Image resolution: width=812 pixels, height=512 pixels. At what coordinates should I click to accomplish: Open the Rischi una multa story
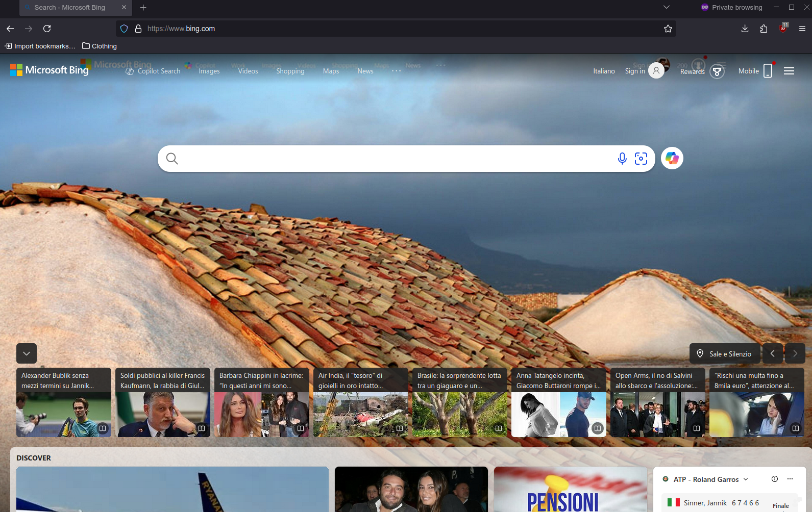tap(757, 402)
